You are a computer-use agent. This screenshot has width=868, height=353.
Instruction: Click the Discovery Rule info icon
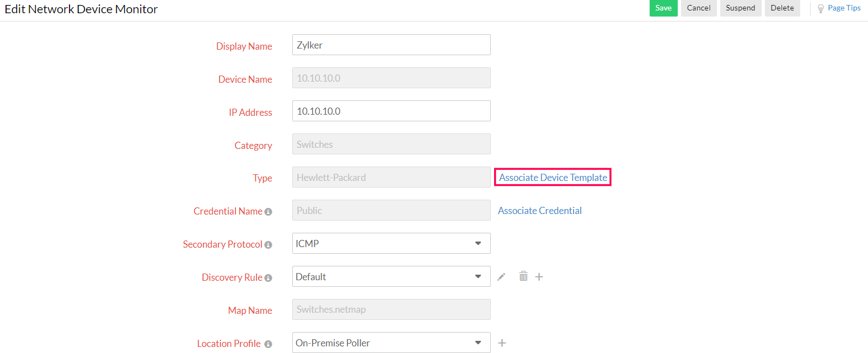[x=269, y=277]
